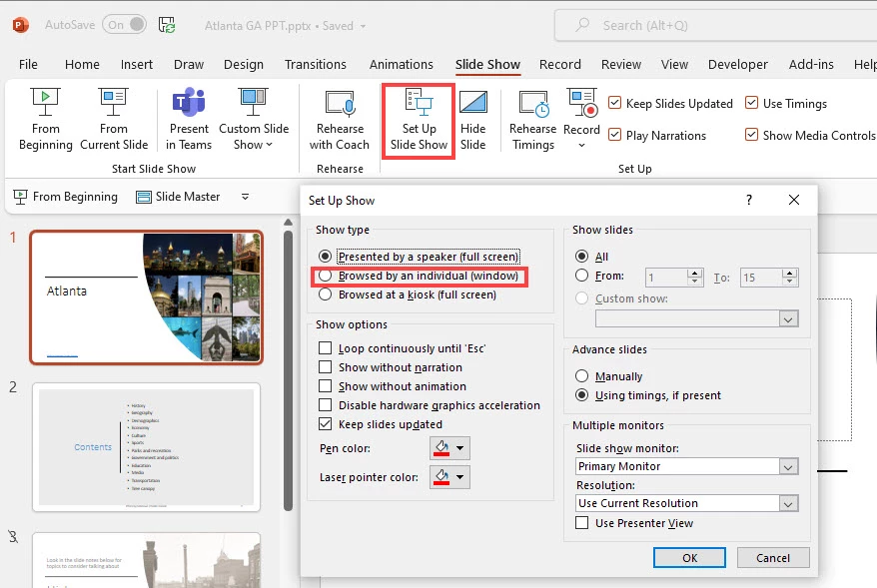Check Show without narration

coord(325,367)
